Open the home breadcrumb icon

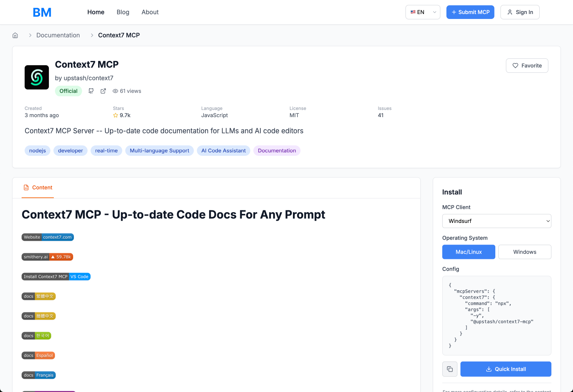(x=15, y=35)
